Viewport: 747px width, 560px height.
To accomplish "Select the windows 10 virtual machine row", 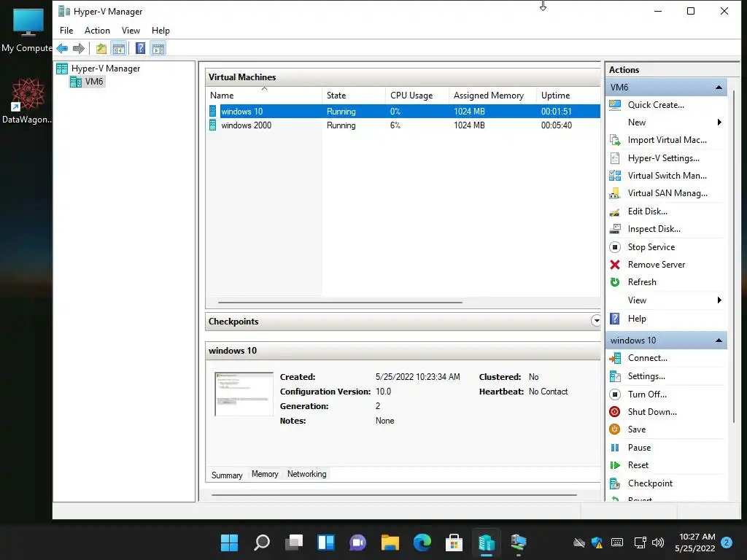I will (x=404, y=112).
